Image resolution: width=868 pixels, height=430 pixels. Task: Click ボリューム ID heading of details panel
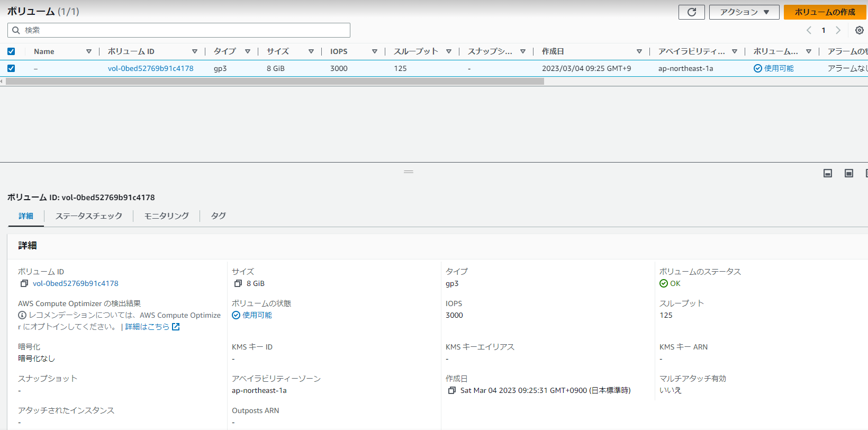81,198
